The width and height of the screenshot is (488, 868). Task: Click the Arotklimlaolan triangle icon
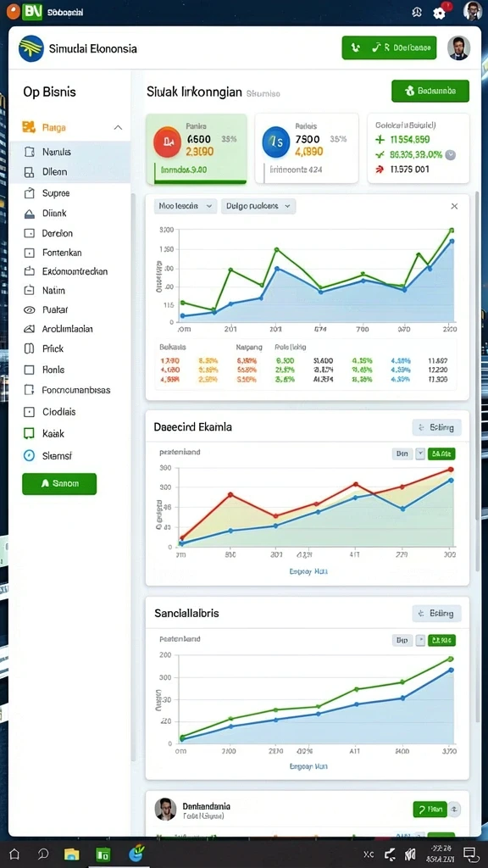pos(30,329)
